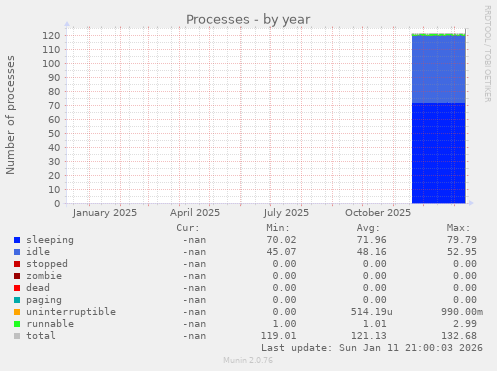Screen dimensions: 497x371
Task: Click total average value 121.13
Action: [369, 336]
